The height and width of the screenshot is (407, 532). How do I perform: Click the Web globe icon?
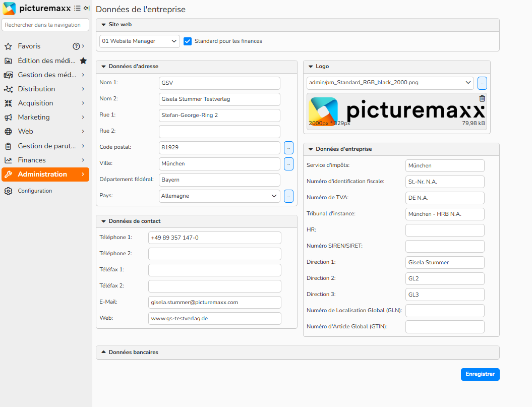click(x=9, y=131)
